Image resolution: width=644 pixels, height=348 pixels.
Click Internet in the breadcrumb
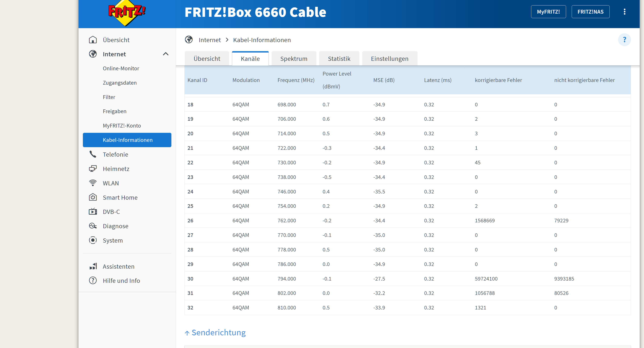pos(210,40)
